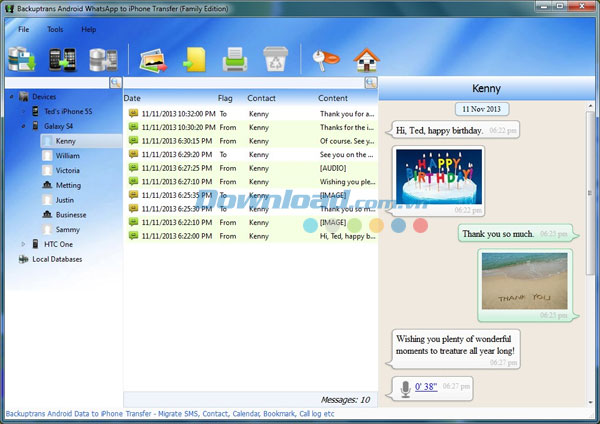
Task: Click the green printer toolbar icon
Action: click(235, 60)
